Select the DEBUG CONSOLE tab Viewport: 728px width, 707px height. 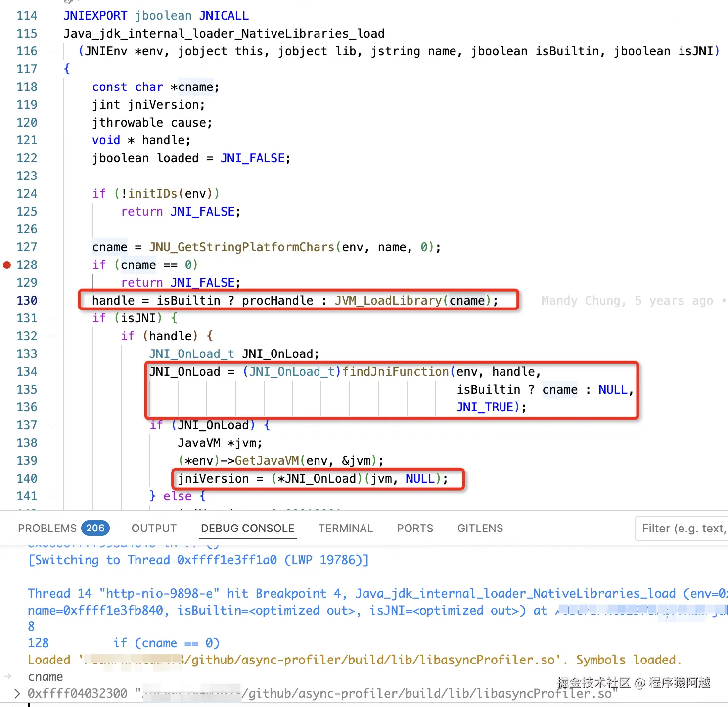pos(248,528)
